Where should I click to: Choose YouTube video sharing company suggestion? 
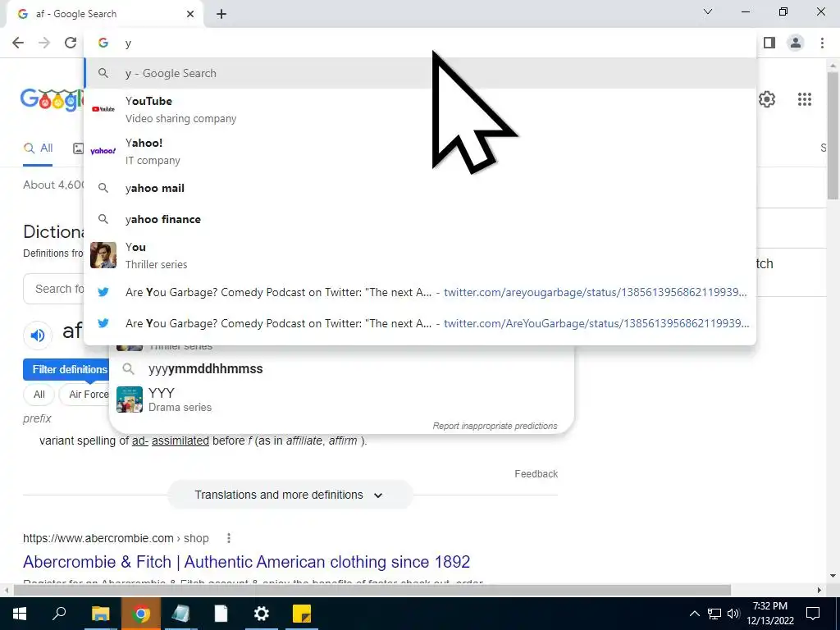pos(420,109)
